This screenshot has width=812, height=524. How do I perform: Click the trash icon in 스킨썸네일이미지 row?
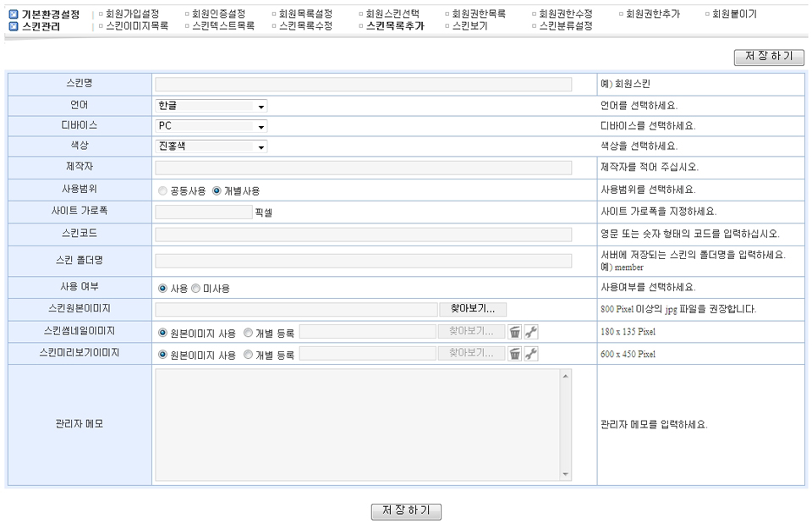pyautogui.click(x=515, y=332)
